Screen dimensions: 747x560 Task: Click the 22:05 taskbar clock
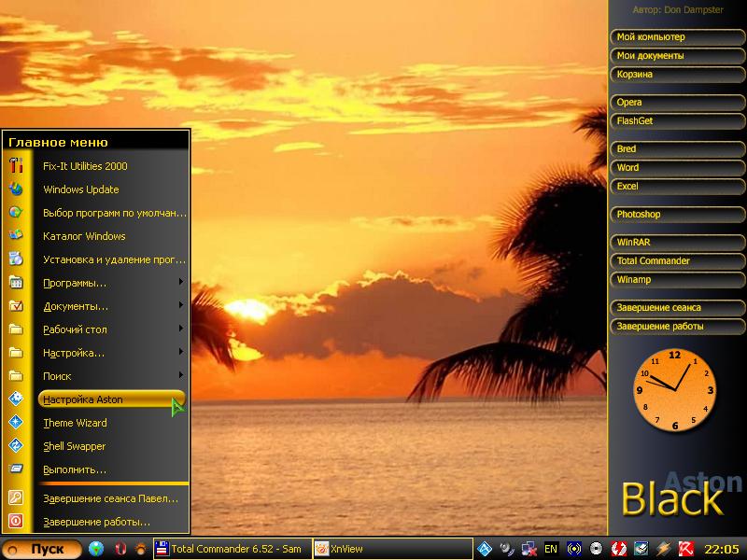721,549
